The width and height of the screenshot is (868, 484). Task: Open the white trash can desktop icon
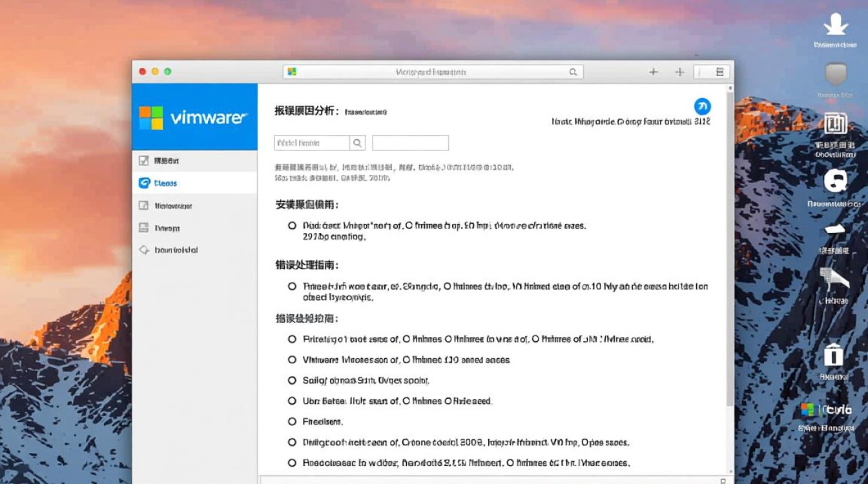[834, 355]
